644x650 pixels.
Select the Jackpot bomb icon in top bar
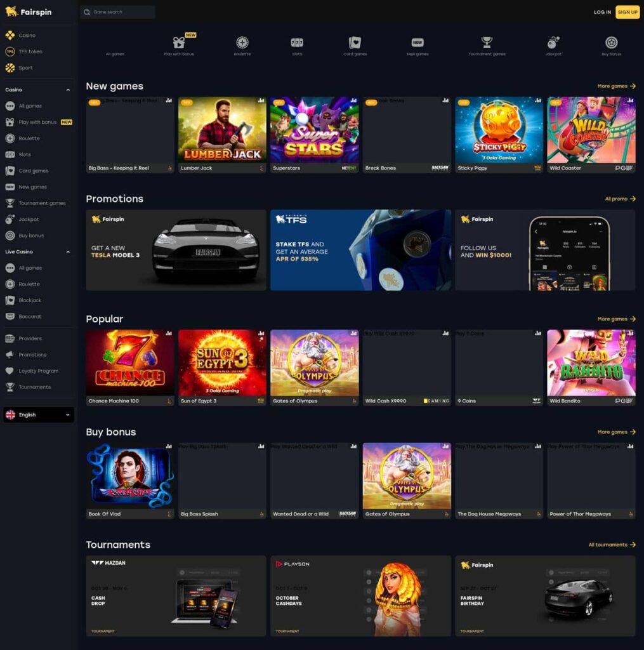553,43
